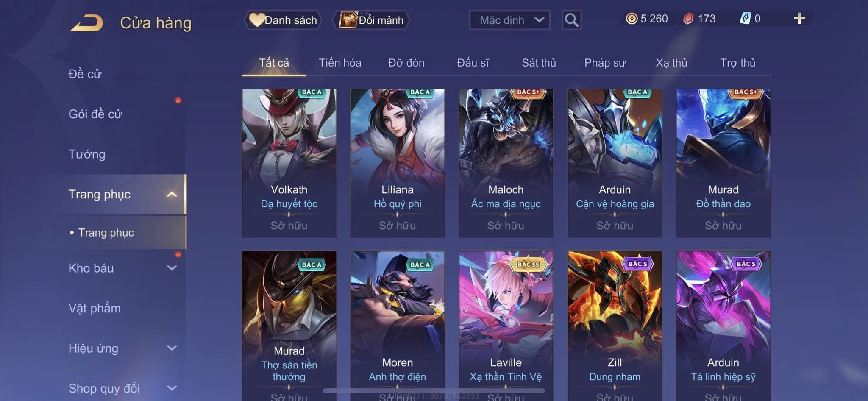Screen dimensions: 868x401
Task: Open Gói đề cử in sidebar
Action: pyautogui.click(x=95, y=114)
